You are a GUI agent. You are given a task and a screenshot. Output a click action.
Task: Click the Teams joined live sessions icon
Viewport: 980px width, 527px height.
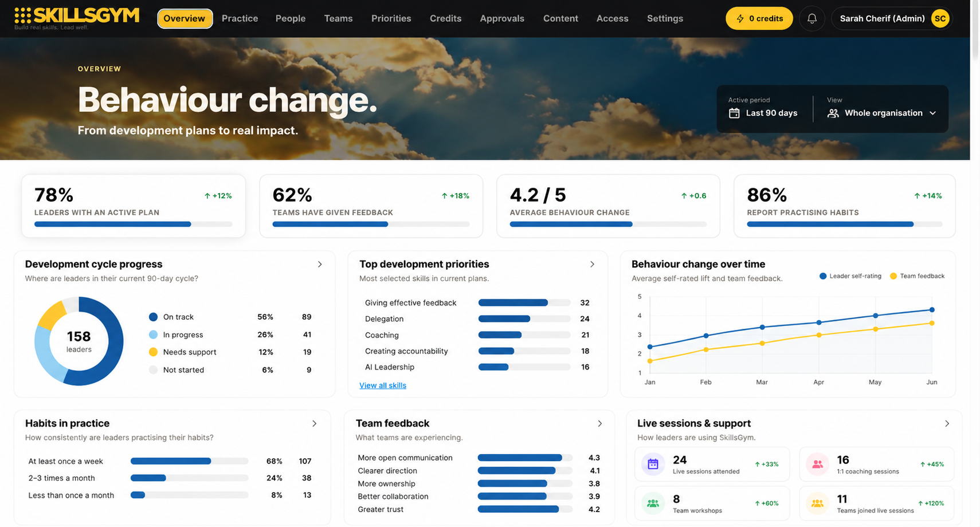[817, 504]
